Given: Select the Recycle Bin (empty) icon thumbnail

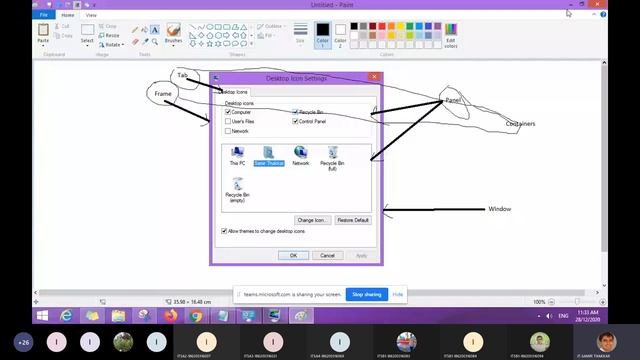Looking at the screenshot, I should (x=237, y=190).
